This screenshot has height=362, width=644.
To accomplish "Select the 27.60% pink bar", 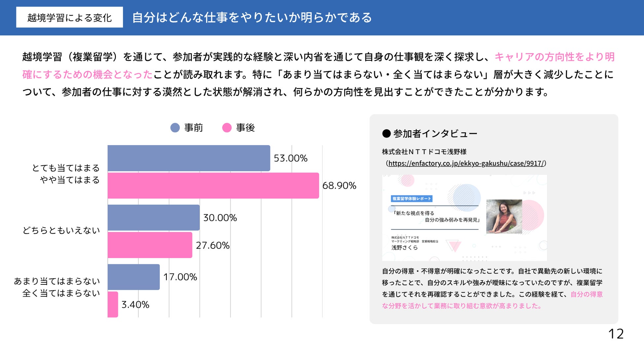I will (x=150, y=245).
